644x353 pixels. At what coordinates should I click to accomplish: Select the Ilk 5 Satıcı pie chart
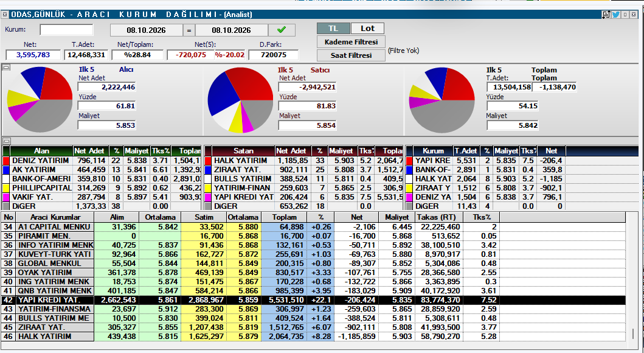click(x=240, y=100)
